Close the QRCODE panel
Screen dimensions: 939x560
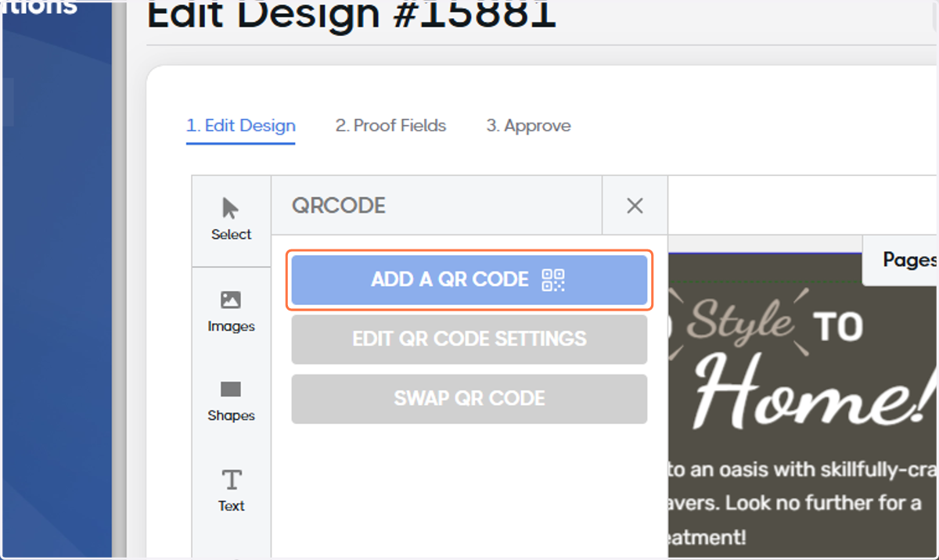pos(635,206)
